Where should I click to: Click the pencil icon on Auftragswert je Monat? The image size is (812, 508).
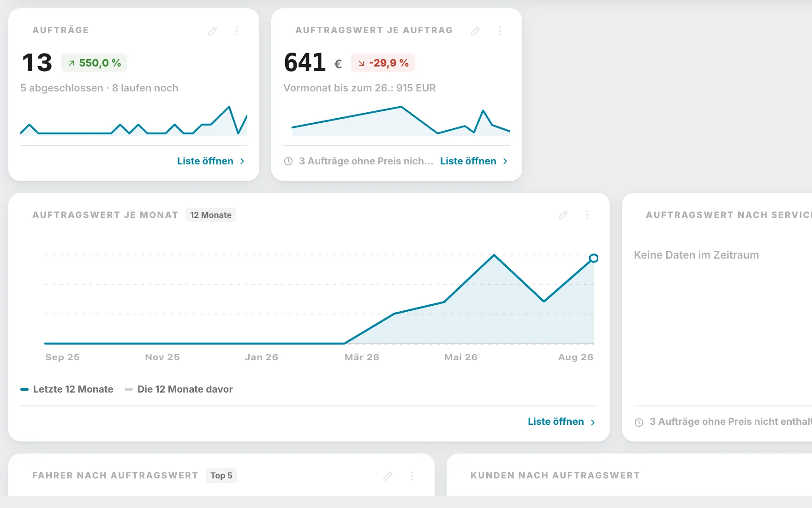point(563,215)
